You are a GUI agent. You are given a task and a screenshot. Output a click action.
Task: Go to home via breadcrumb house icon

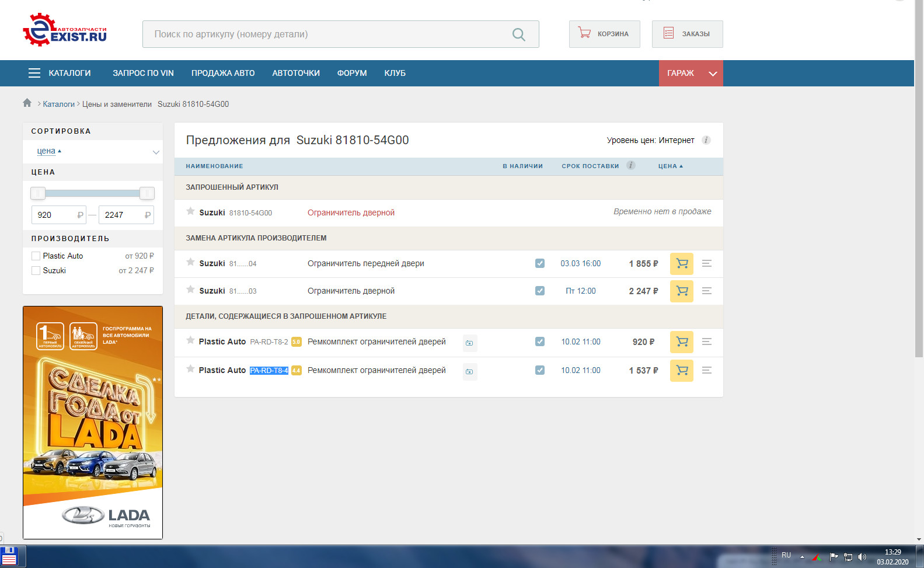pyautogui.click(x=27, y=103)
